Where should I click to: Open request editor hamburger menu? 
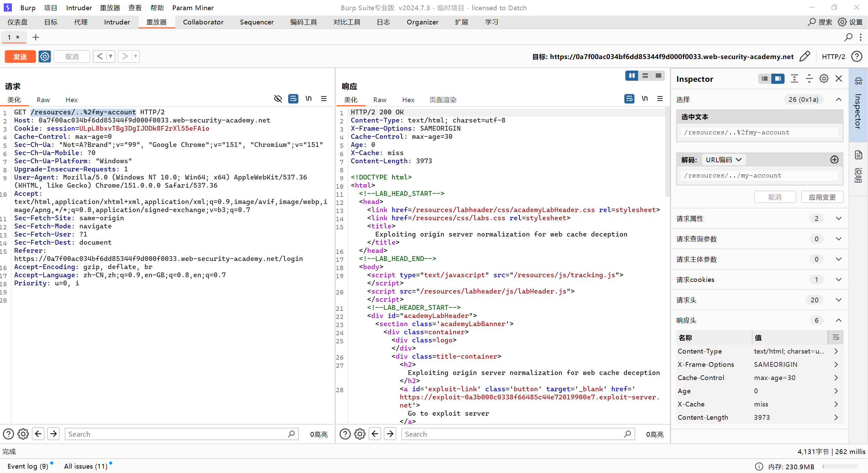click(x=324, y=99)
